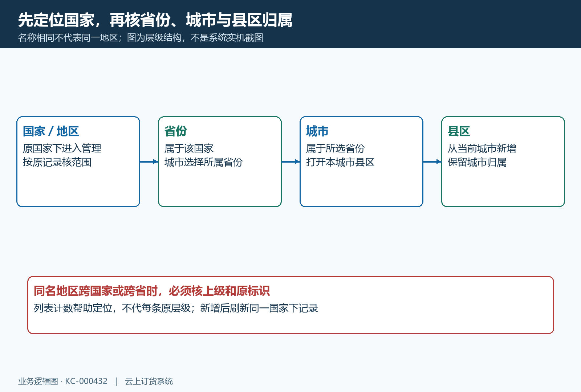Select the 县区 box heading
The height and width of the screenshot is (392, 581).
(x=459, y=131)
